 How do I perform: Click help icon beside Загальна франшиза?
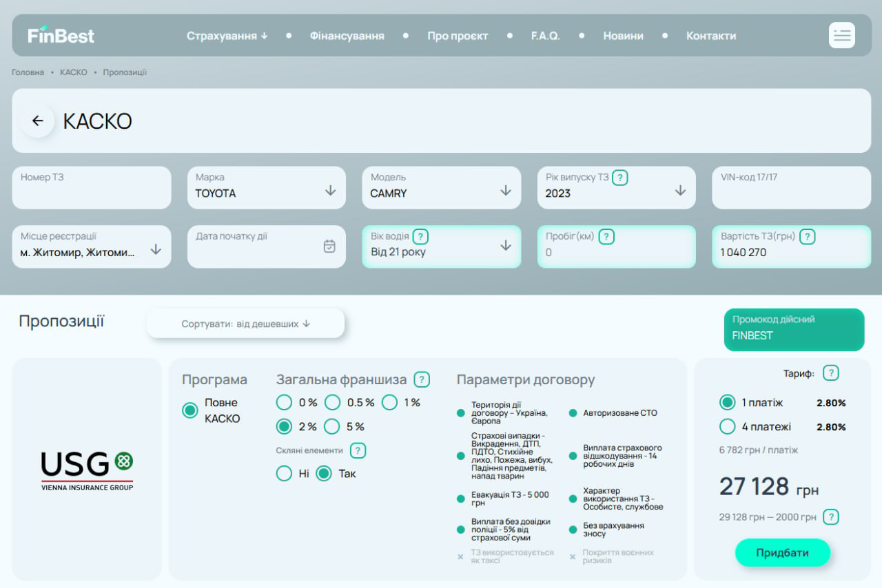pyautogui.click(x=422, y=379)
